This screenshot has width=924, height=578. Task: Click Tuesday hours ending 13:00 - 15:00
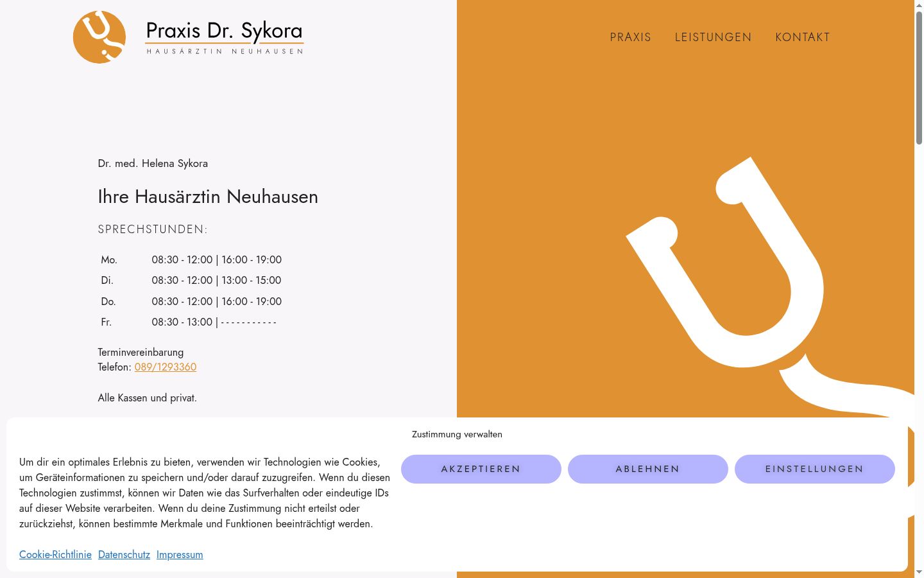pos(217,280)
